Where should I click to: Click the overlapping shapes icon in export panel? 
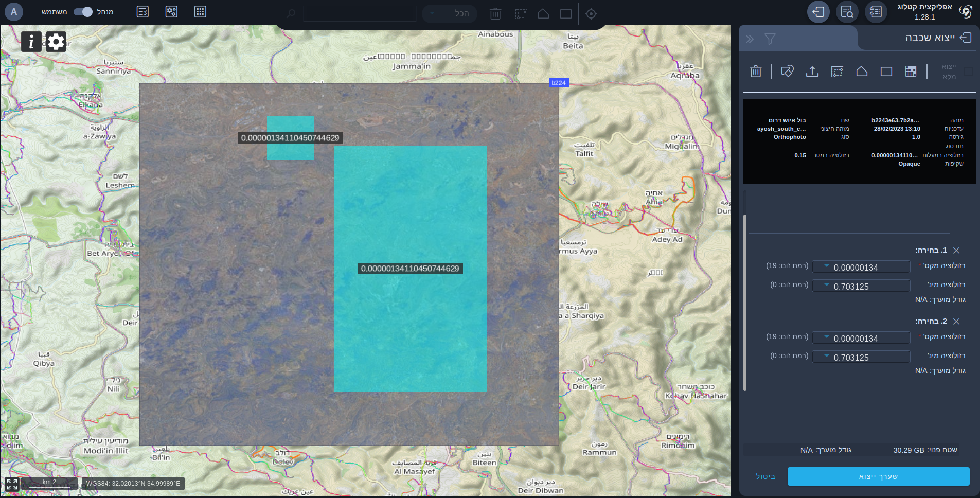[787, 72]
